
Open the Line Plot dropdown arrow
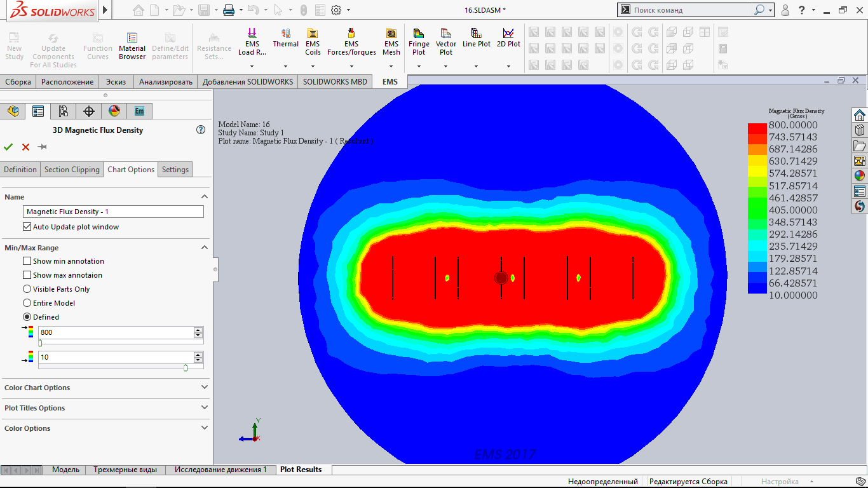[x=477, y=66]
